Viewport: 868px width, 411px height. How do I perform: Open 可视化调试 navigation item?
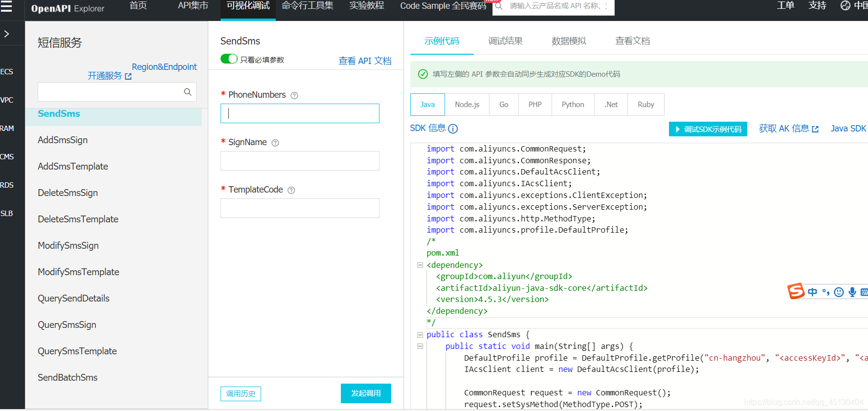(x=248, y=6)
